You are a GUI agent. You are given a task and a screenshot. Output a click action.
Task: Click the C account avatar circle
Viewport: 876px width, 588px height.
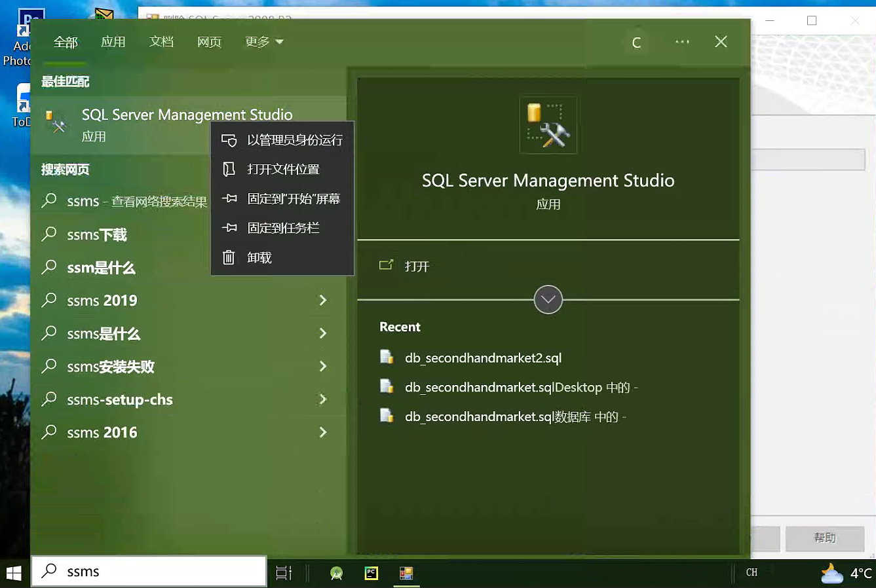point(636,43)
